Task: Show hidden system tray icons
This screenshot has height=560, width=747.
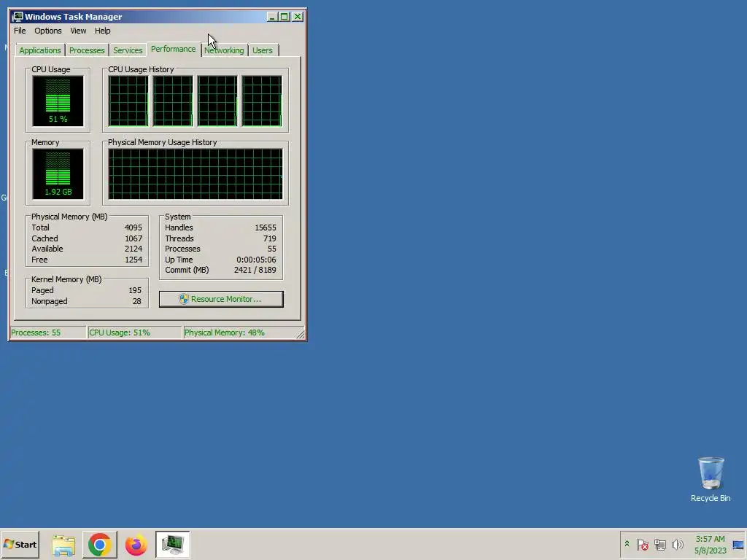Action: (x=627, y=544)
